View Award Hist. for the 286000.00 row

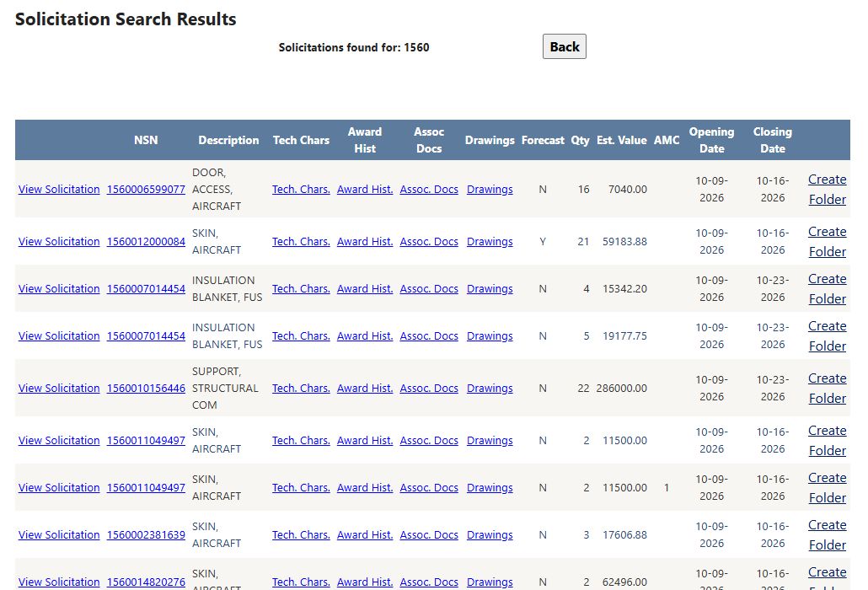click(x=365, y=389)
